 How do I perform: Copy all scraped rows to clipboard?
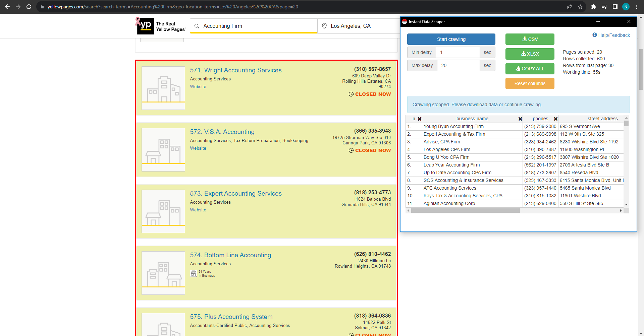(530, 69)
